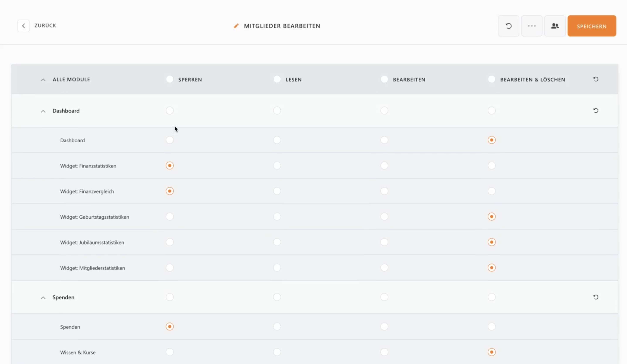Viewport: 627px width, 364px height.
Task: Reset the Dashboard group permissions icon
Action: (x=596, y=110)
